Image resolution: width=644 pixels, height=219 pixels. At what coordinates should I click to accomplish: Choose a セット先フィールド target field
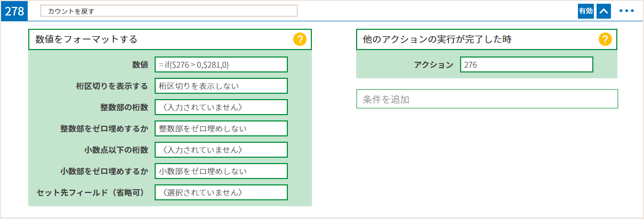221,192
